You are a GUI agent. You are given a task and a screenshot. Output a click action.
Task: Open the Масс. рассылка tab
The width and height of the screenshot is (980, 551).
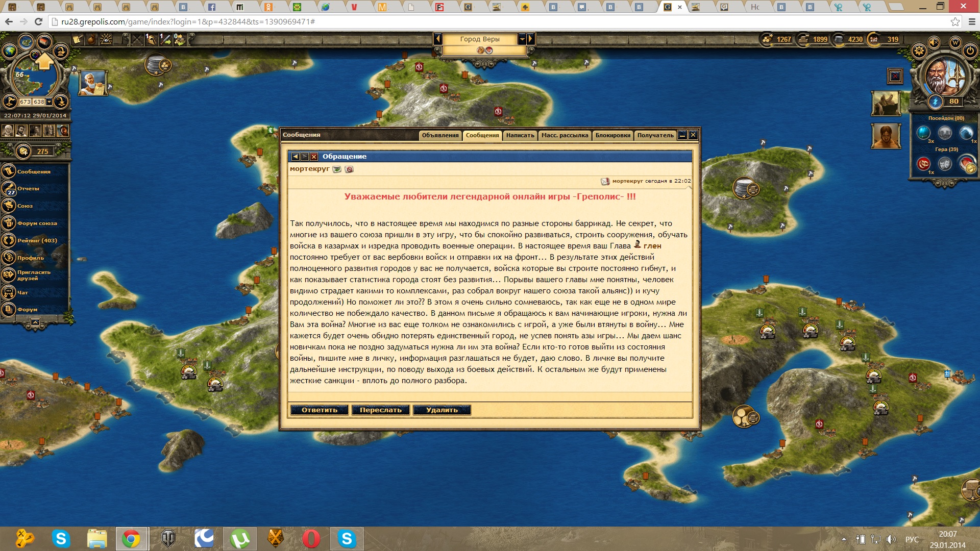[565, 135]
